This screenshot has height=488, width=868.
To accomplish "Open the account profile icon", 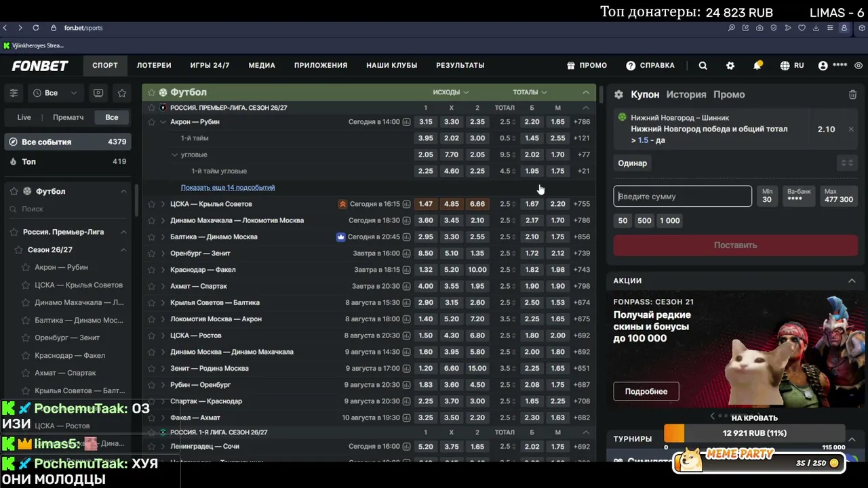I will (x=823, y=66).
